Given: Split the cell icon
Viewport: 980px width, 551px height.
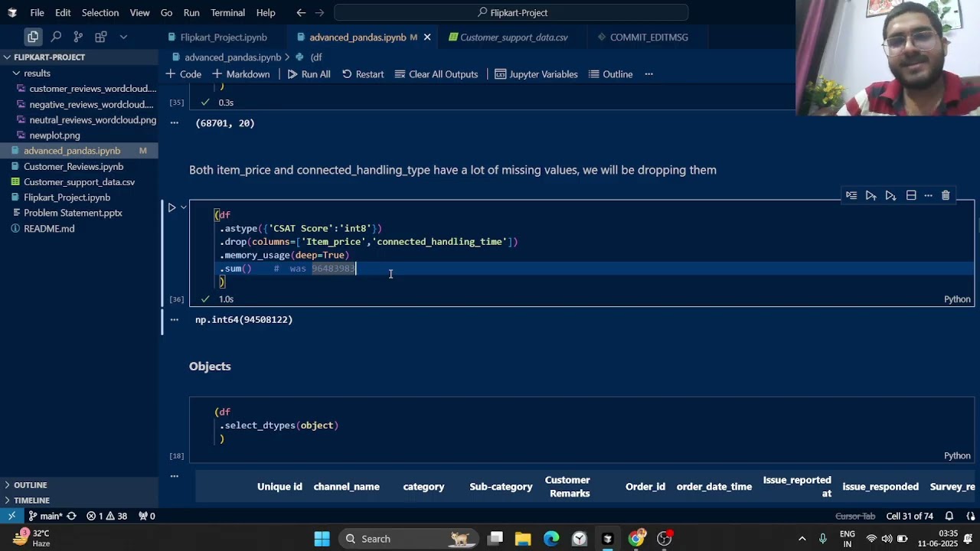Looking at the screenshot, I should (911, 196).
